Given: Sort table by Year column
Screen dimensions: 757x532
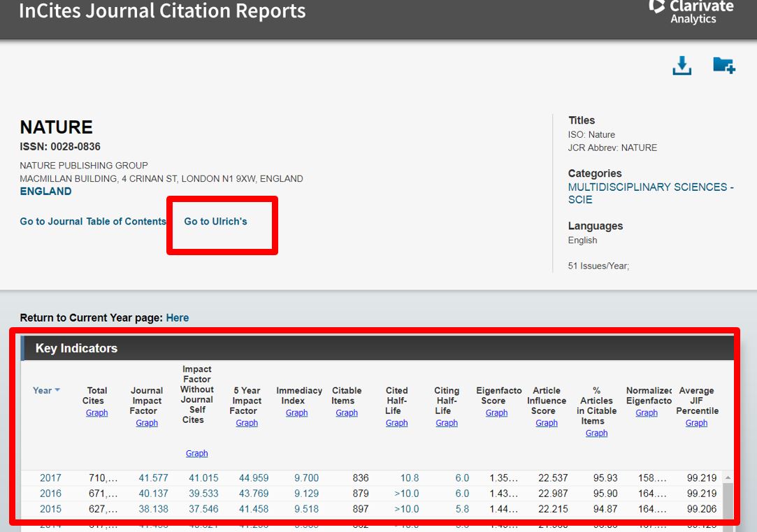Looking at the screenshot, I should coord(46,390).
